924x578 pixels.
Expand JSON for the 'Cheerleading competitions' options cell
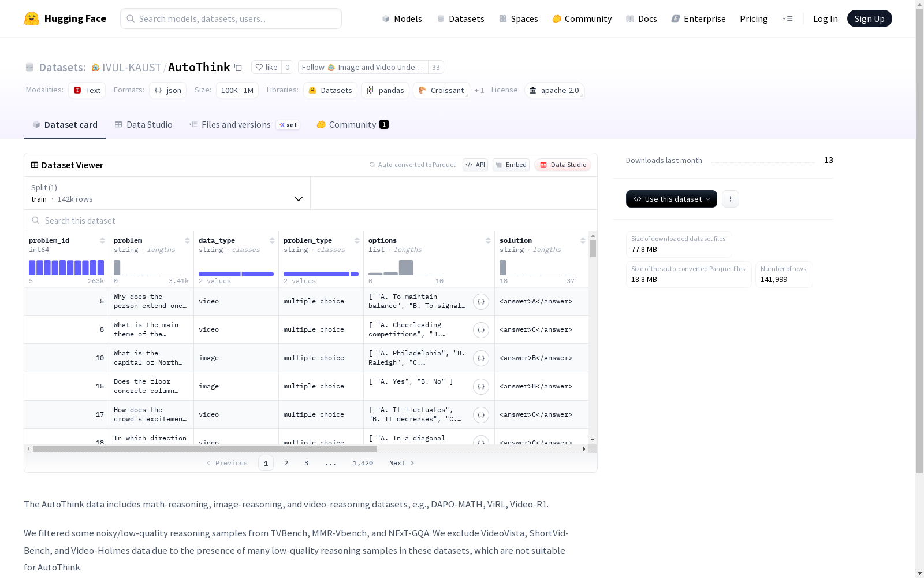tap(481, 330)
